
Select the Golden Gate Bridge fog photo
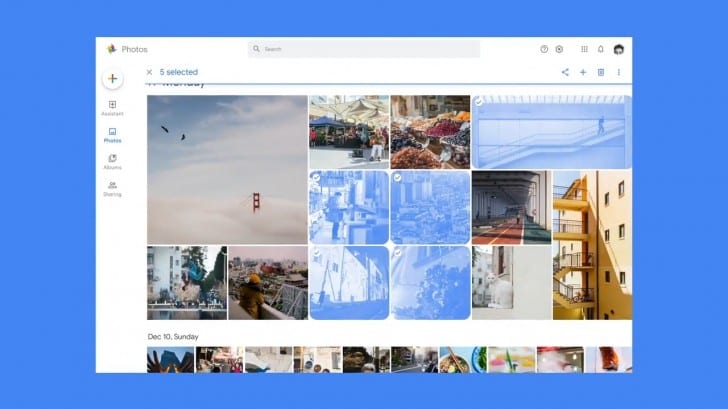click(227, 169)
